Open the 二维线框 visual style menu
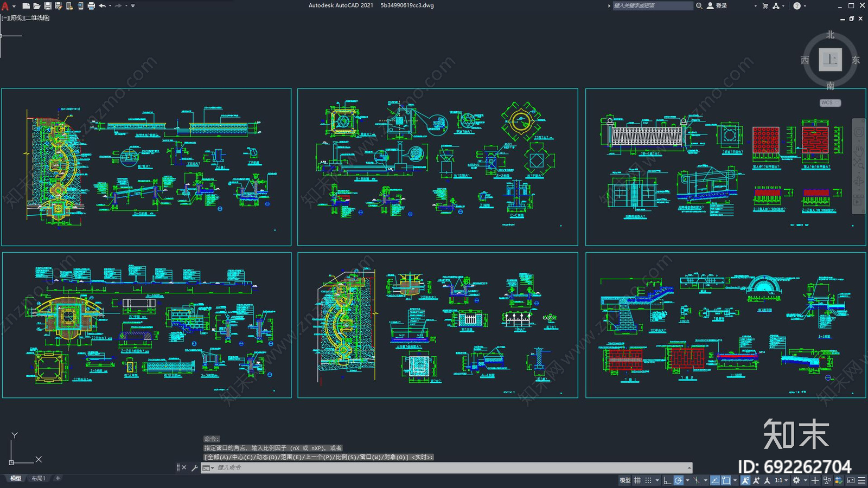 (37, 18)
